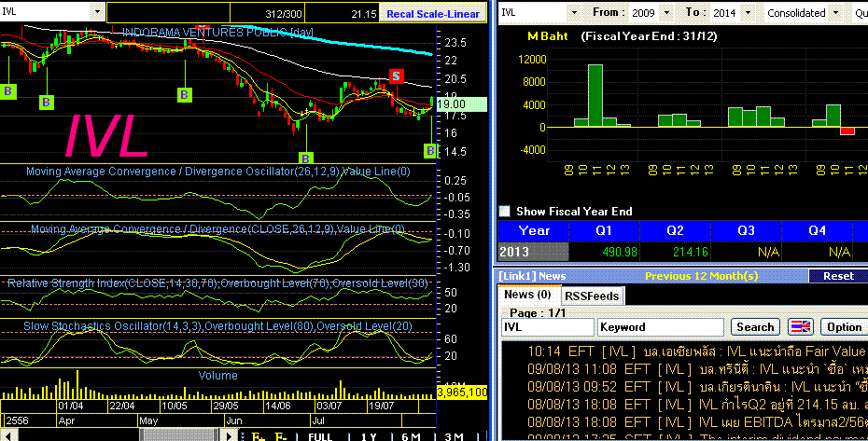Click the 19/07 date on the timeline
868x441 pixels.
click(381, 406)
